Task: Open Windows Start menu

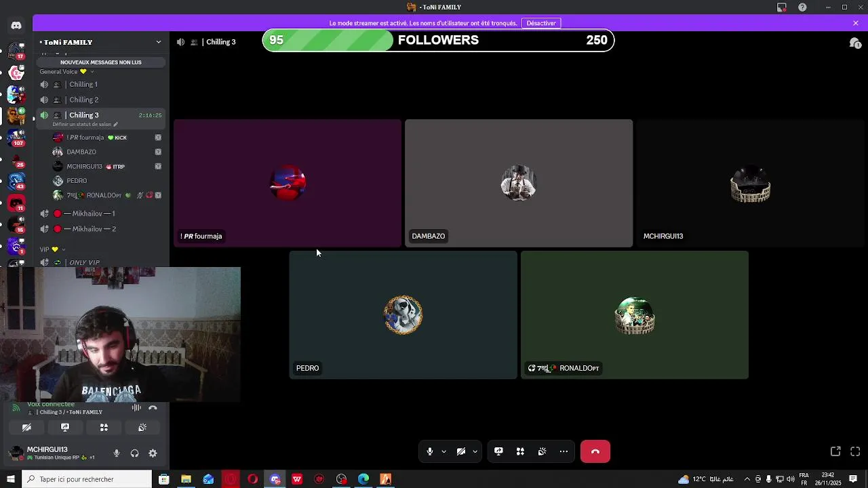Action: point(10,479)
